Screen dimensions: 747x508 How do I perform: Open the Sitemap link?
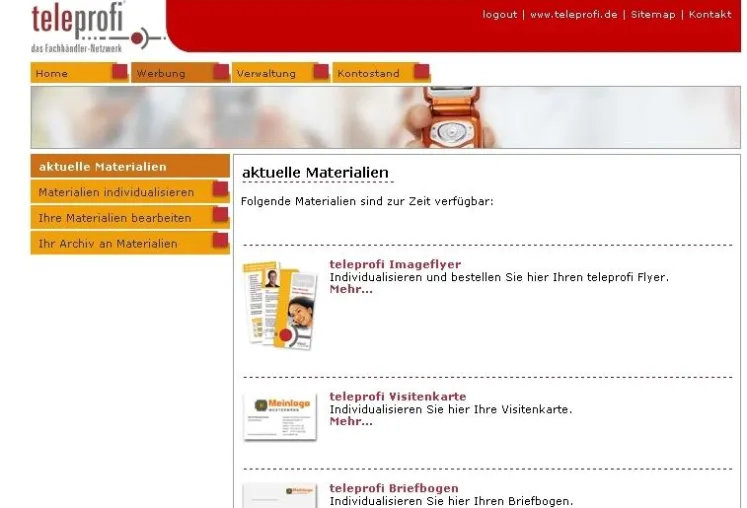click(653, 15)
